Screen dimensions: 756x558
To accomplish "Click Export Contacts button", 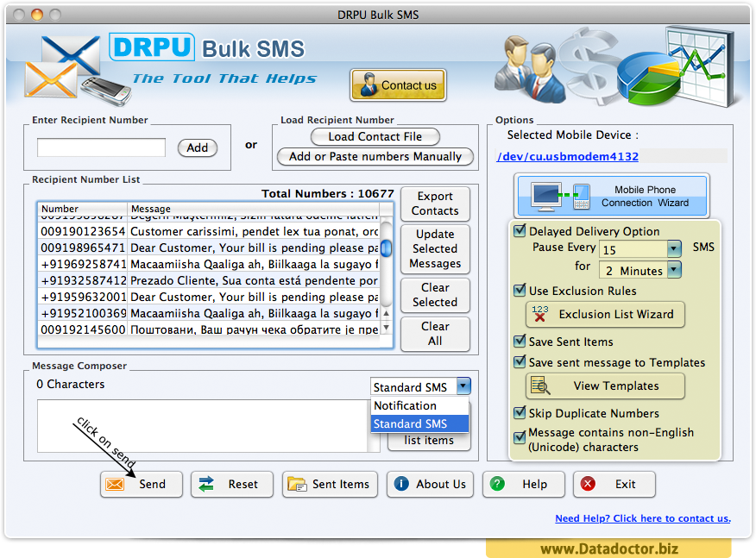I will click(435, 204).
